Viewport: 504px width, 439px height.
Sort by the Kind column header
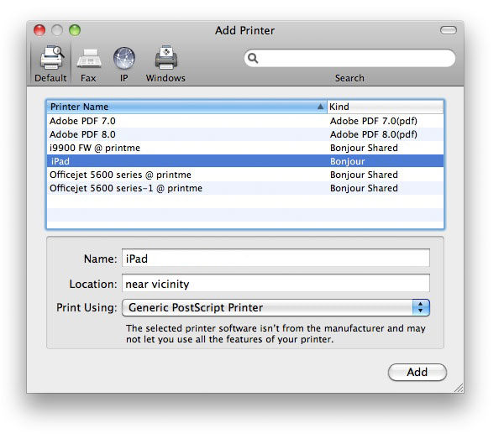386,107
